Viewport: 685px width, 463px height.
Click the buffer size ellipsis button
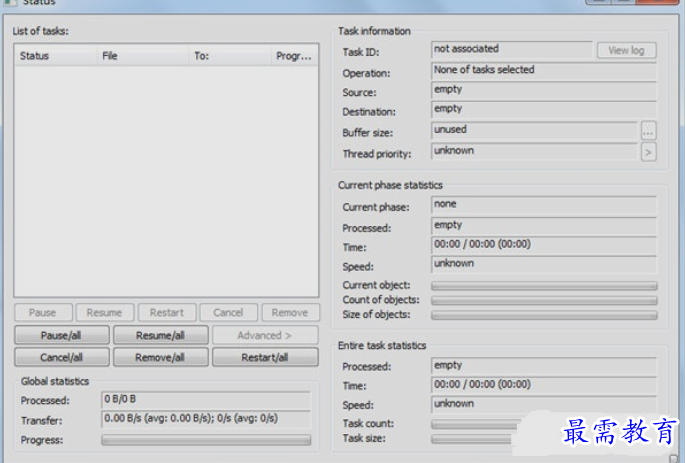(x=648, y=131)
